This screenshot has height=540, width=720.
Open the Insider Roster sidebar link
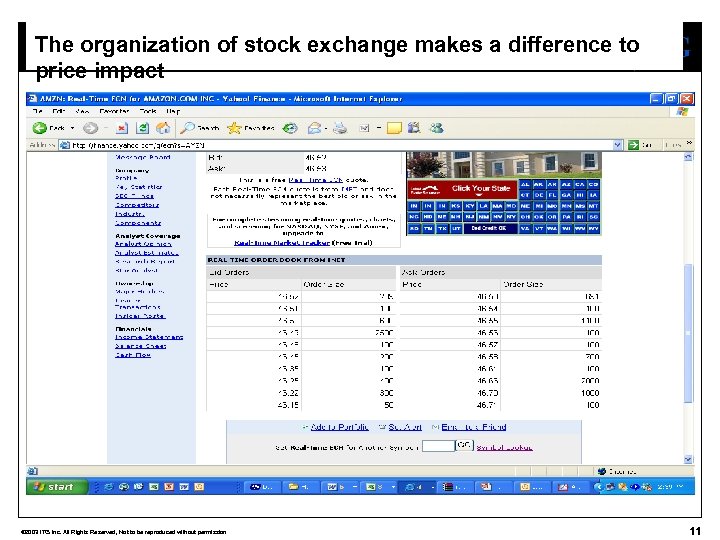pyautogui.click(x=140, y=316)
